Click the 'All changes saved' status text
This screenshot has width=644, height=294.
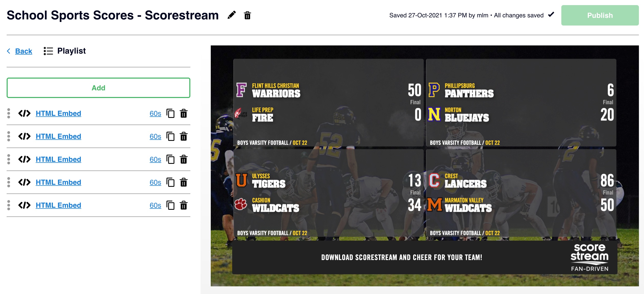(519, 15)
